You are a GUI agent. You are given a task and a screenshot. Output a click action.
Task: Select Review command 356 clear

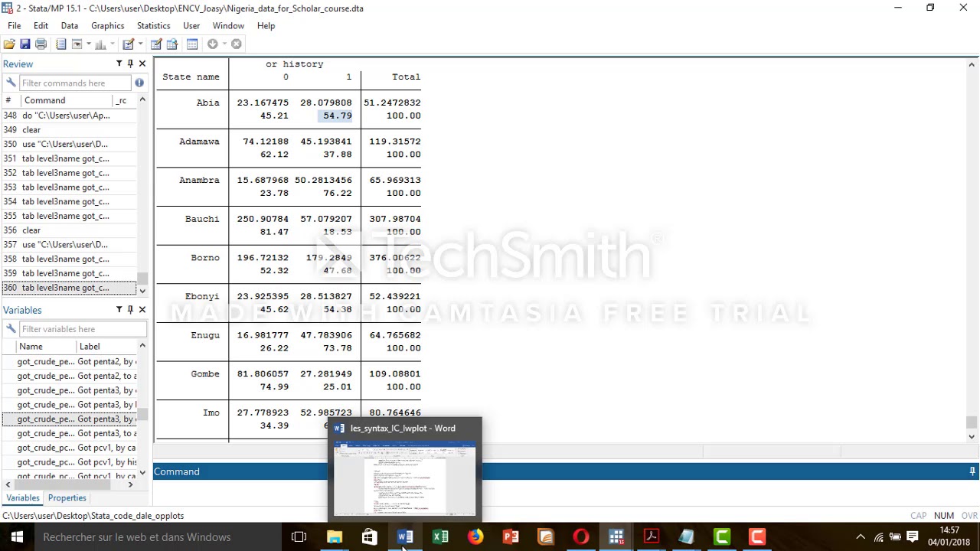(69, 230)
